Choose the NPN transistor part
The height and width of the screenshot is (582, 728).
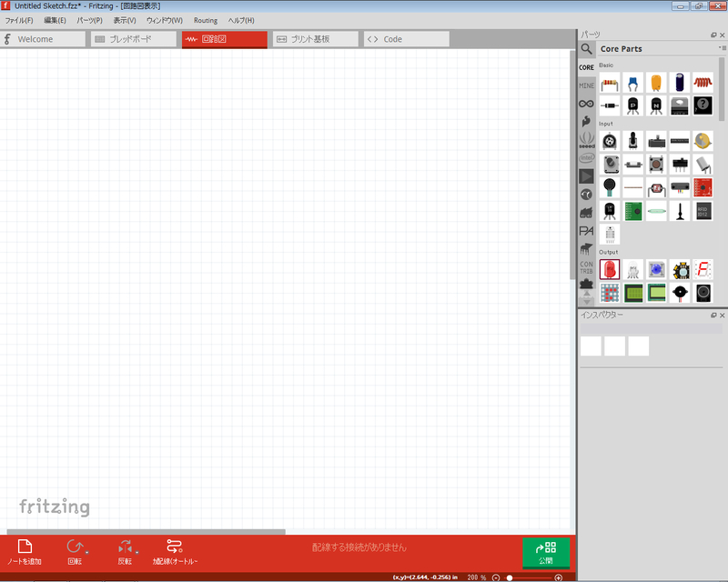point(656,105)
